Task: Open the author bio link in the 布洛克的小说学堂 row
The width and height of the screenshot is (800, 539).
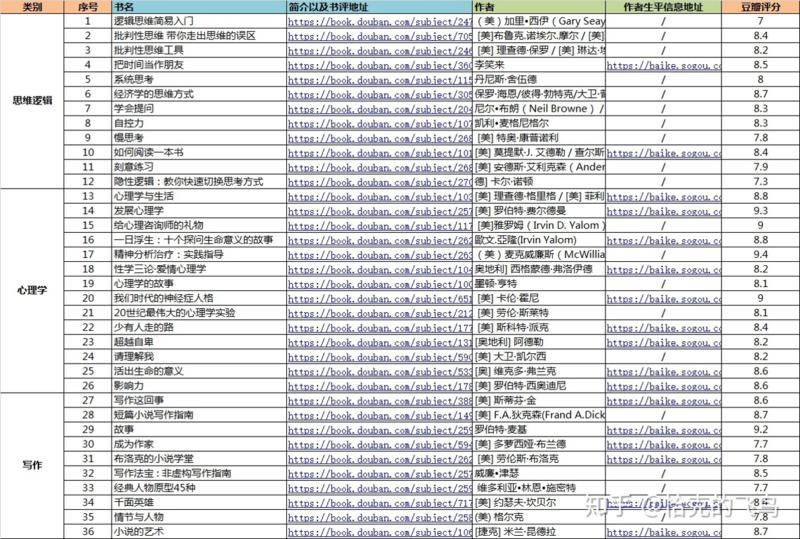Action: (x=664, y=459)
